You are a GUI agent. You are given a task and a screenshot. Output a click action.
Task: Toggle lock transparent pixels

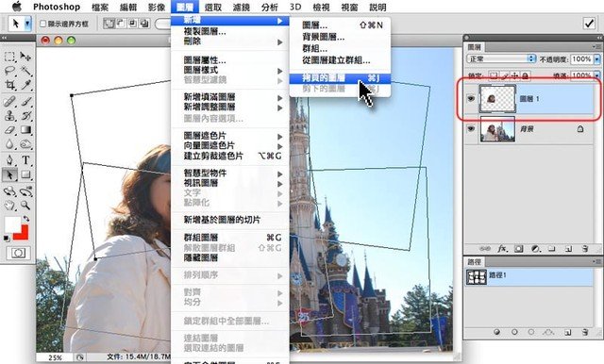[x=494, y=75]
